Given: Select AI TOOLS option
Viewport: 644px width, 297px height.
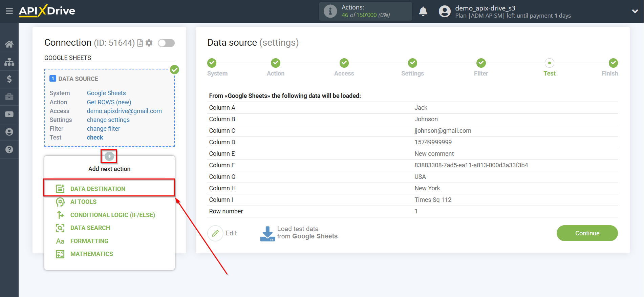Looking at the screenshot, I should (83, 202).
